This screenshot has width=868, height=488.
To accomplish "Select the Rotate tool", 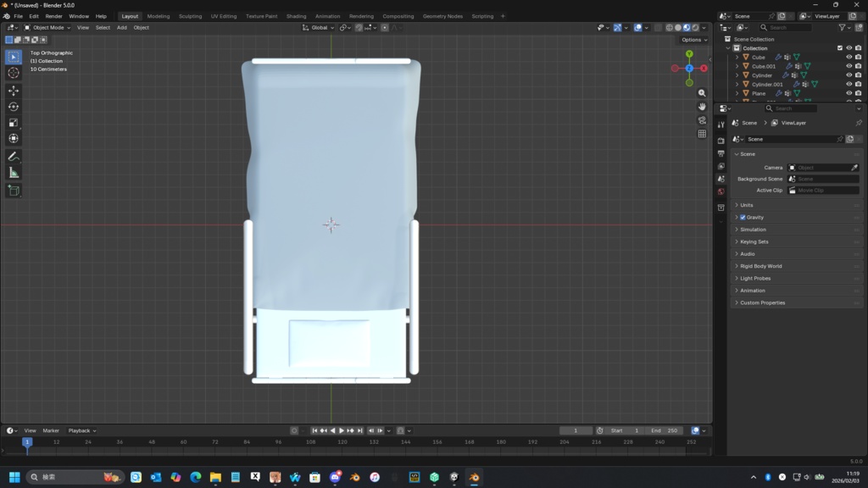I will tap(14, 107).
